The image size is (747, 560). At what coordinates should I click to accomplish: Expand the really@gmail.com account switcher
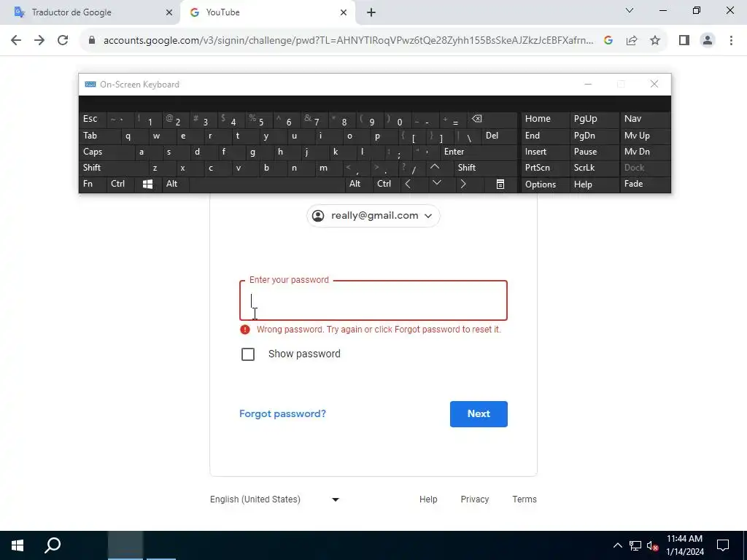click(x=373, y=216)
